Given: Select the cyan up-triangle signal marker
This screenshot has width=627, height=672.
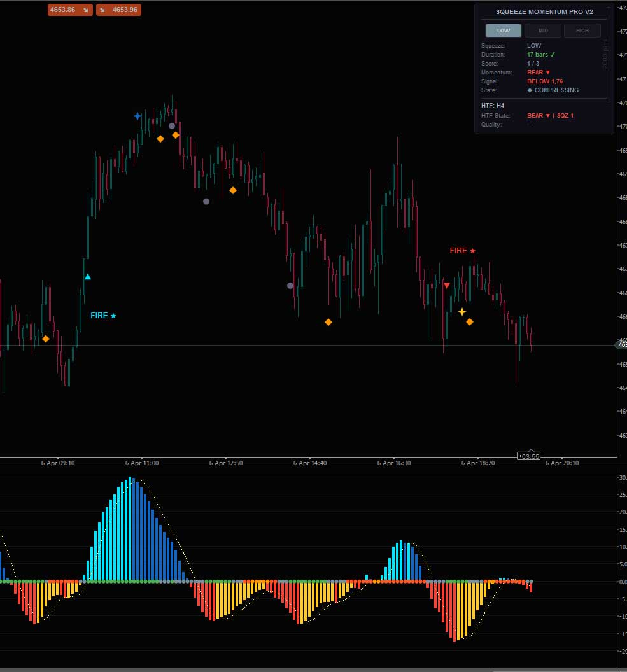Looking at the screenshot, I should [x=88, y=277].
